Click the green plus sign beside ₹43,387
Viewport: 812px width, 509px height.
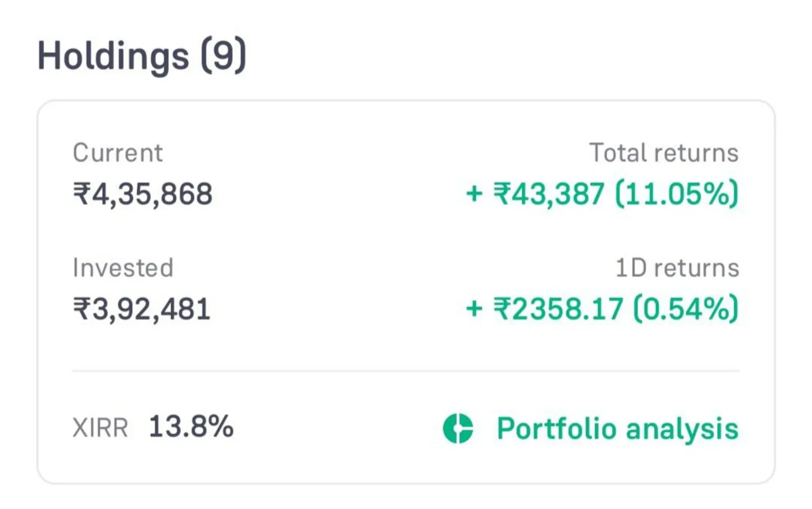coord(475,194)
